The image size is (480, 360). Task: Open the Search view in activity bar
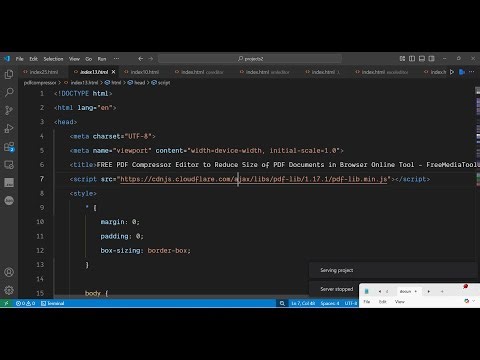click(9, 92)
